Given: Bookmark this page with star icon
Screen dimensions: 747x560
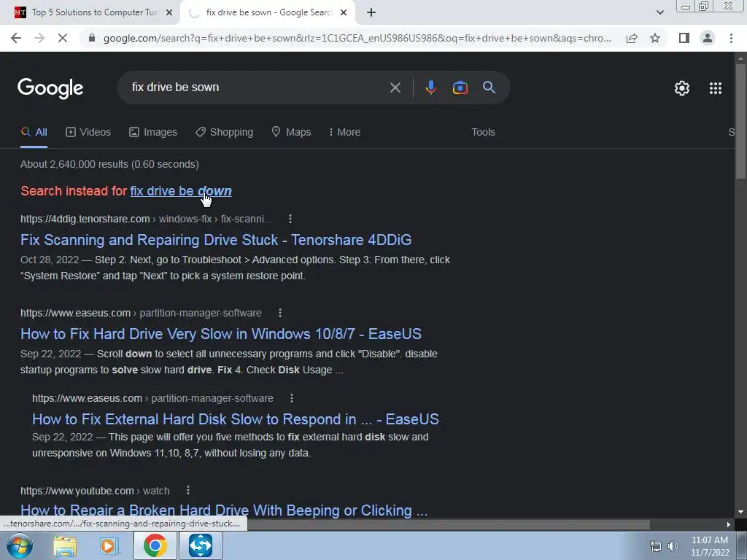Looking at the screenshot, I should pos(655,38).
